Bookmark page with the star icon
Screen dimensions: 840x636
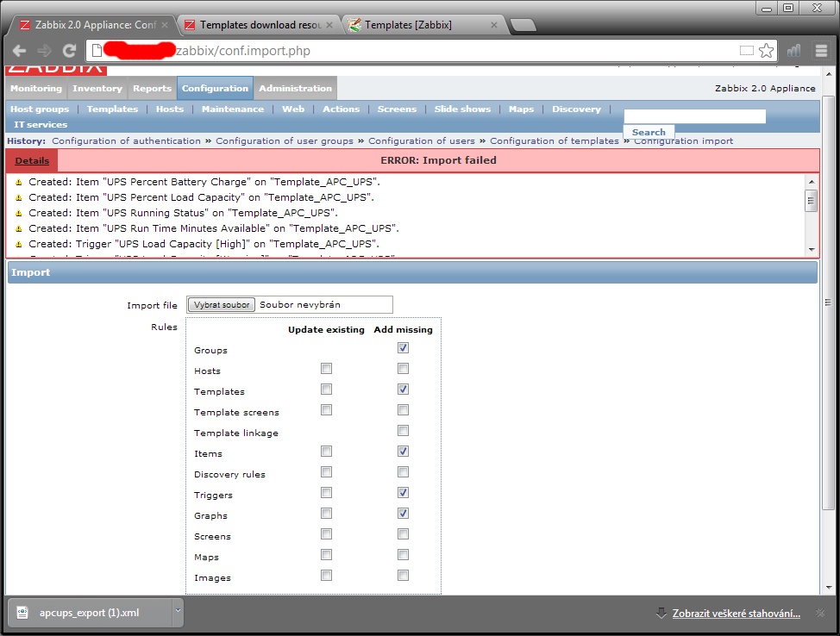click(x=767, y=51)
